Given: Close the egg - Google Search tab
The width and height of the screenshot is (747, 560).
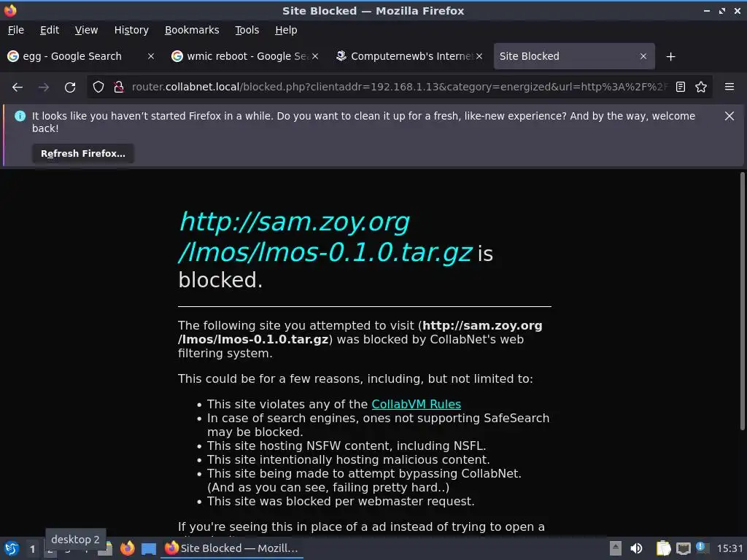Looking at the screenshot, I should pyautogui.click(x=150, y=56).
